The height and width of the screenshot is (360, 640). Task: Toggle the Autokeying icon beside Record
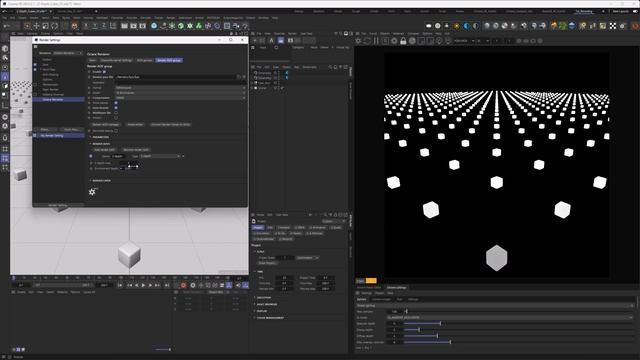(x=193, y=285)
